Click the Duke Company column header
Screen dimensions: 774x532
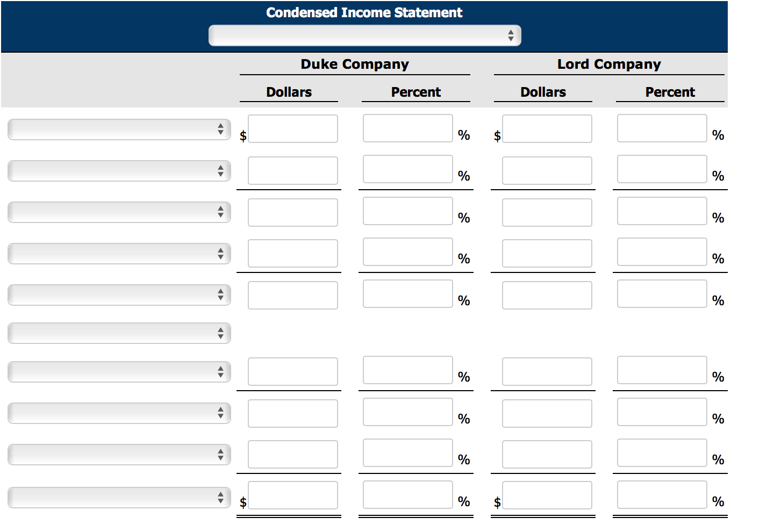(x=355, y=64)
